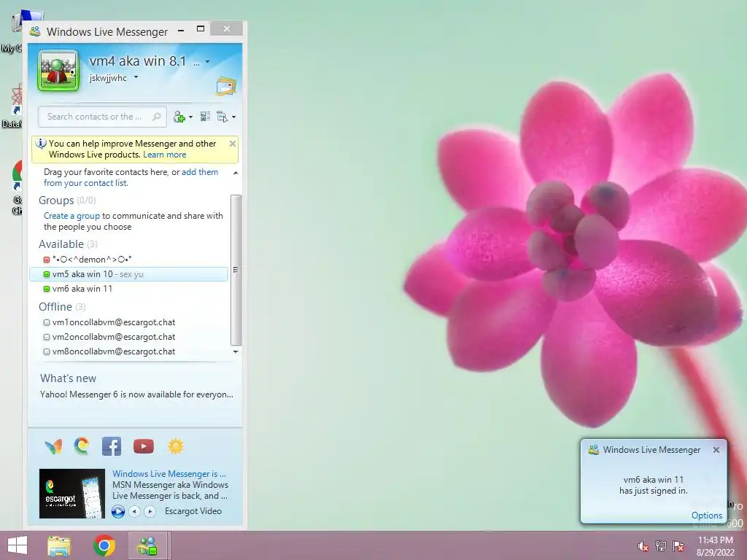Screen dimensions: 747x560
Task: Click the muted volume tray icon
Action: (643, 545)
